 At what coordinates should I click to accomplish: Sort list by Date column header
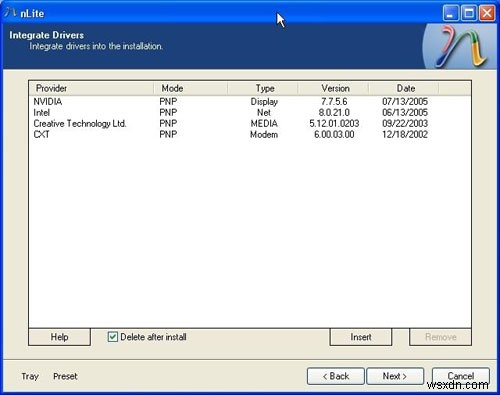[x=404, y=88]
